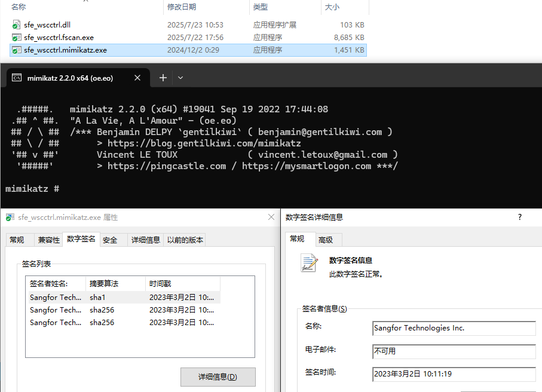Click the 详细信息(D) button
Viewport: 542px width, 392px height.
click(218, 377)
